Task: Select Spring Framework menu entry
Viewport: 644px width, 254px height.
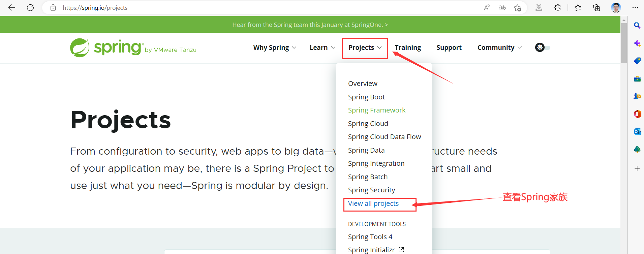Action: pos(377,110)
